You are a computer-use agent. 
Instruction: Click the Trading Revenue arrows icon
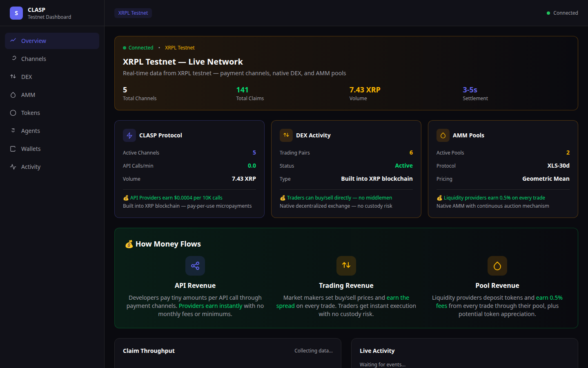point(346,266)
